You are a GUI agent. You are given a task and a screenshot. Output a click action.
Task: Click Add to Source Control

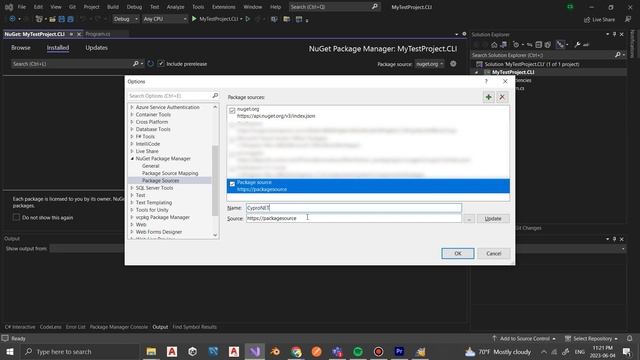(x=524, y=338)
